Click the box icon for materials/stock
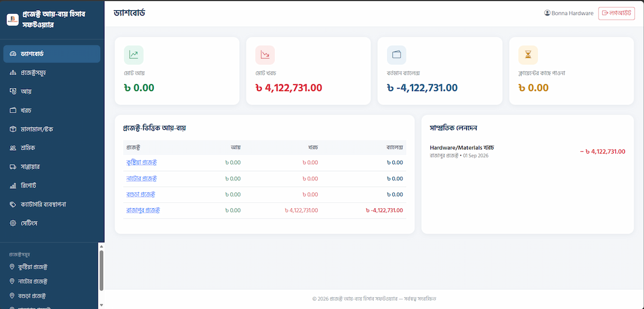The image size is (644, 309). click(13, 129)
